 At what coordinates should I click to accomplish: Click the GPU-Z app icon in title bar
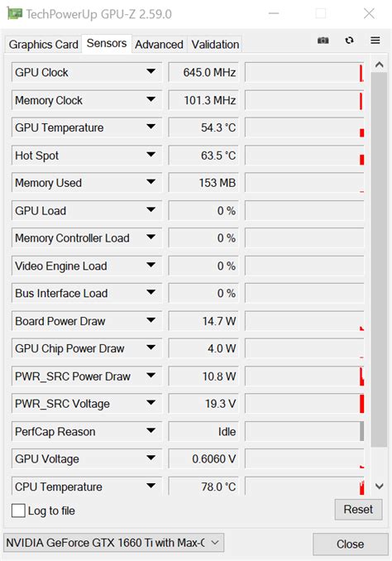point(15,14)
